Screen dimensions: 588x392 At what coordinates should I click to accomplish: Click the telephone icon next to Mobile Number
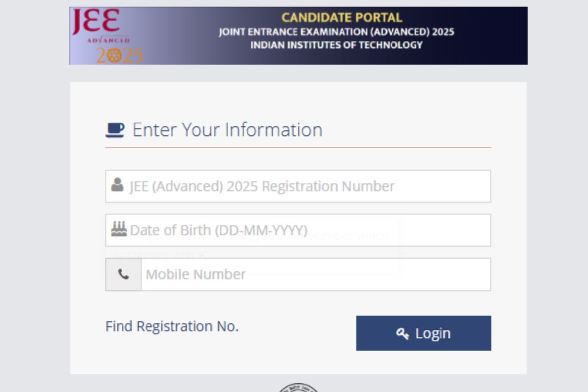pos(123,274)
